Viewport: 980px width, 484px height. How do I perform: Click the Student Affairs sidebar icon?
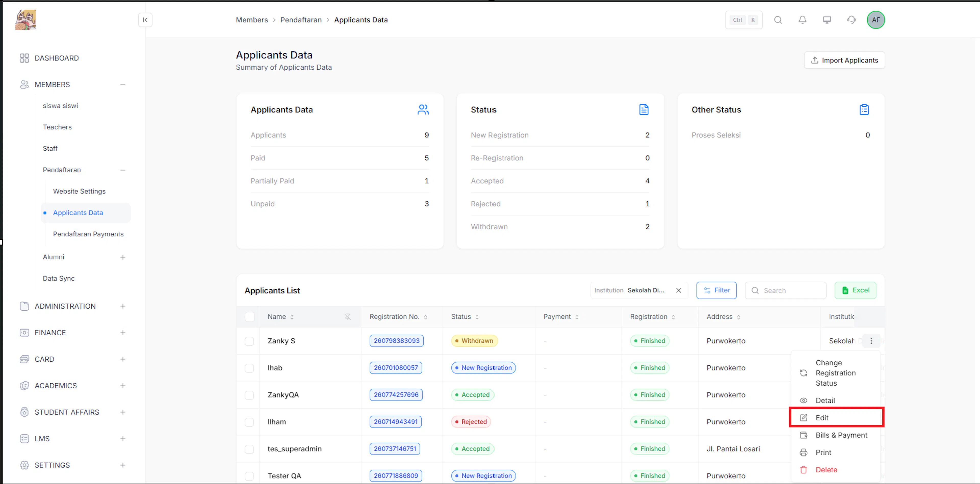click(24, 412)
